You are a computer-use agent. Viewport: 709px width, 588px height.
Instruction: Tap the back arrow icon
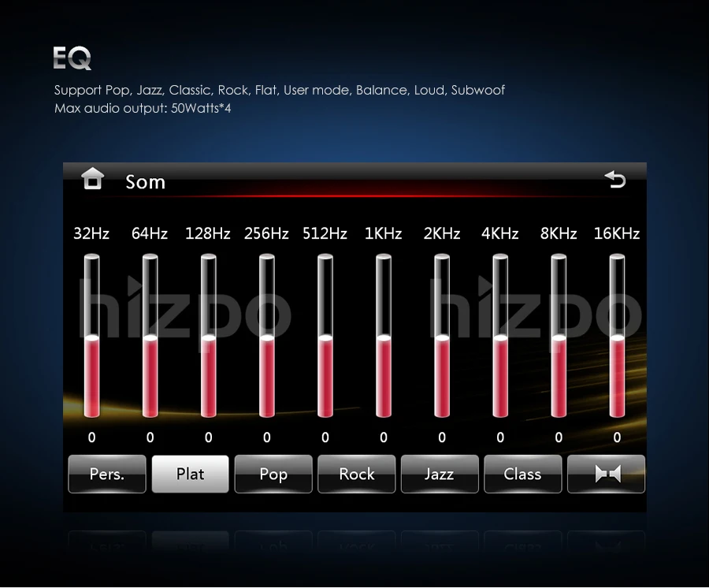[x=615, y=179]
